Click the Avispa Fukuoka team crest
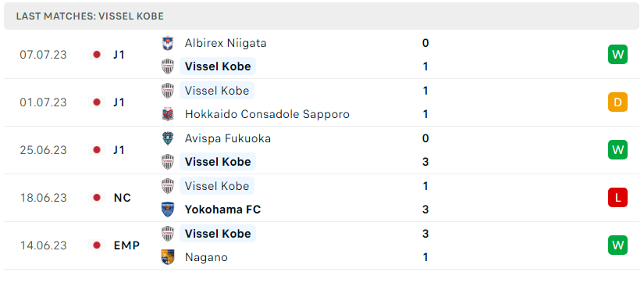644x283 pixels. point(168,138)
